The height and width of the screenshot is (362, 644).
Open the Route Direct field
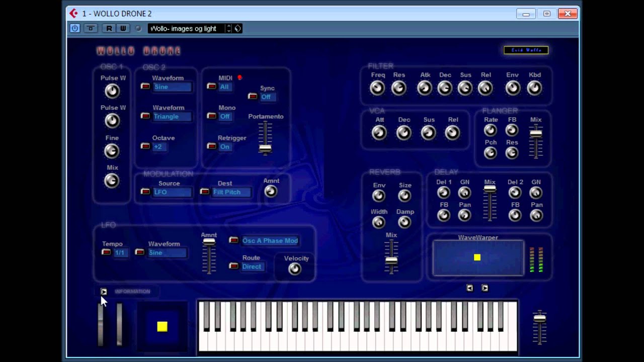pos(253,266)
